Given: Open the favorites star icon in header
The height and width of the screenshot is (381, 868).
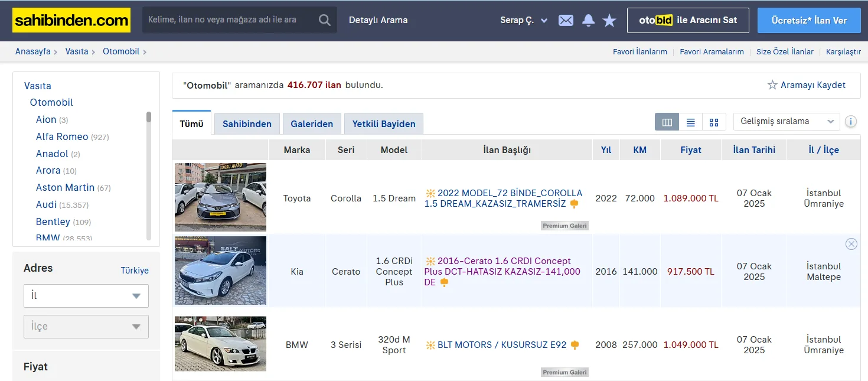Looking at the screenshot, I should [609, 20].
